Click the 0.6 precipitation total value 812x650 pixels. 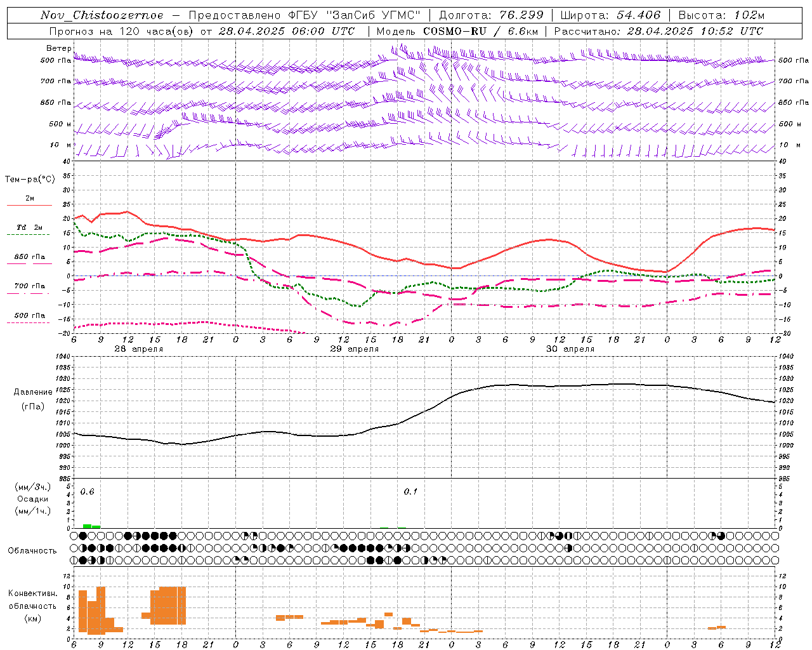coord(87,492)
